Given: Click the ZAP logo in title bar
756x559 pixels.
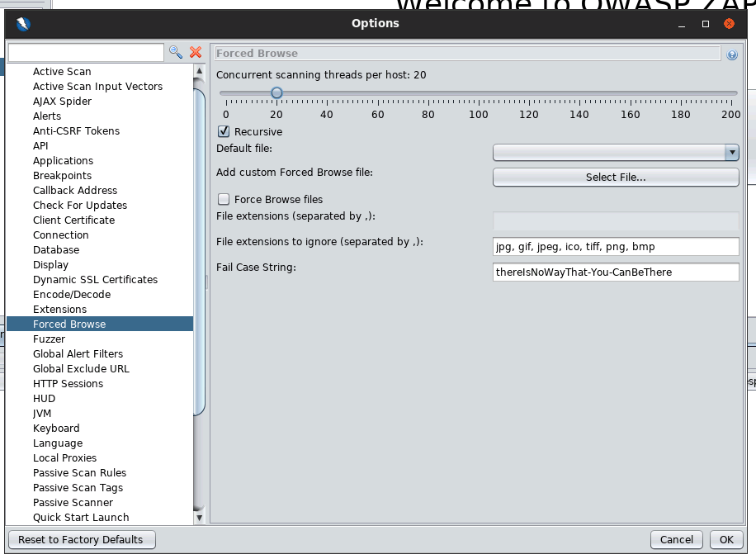Looking at the screenshot, I should pyautogui.click(x=23, y=24).
